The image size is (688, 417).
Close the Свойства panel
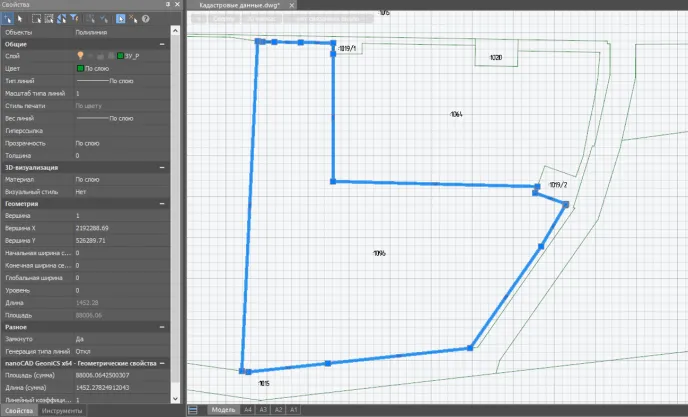tap(176, 5)
